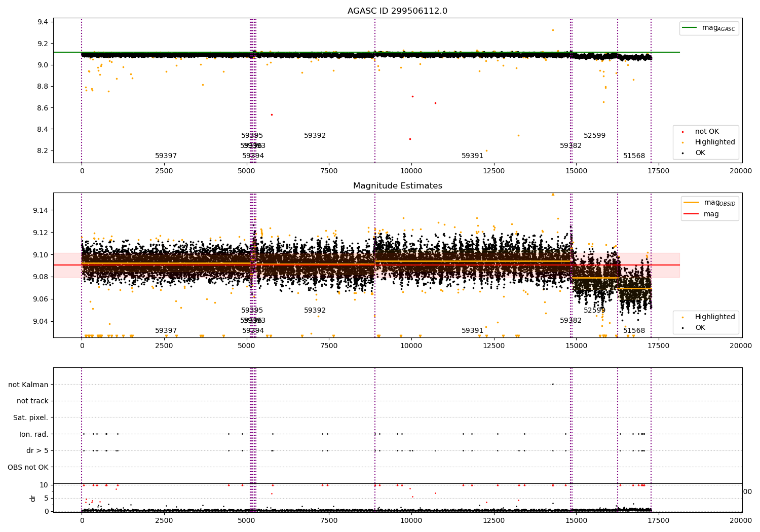Click OBSID label 59394 in the top plot

coord(253,156)
